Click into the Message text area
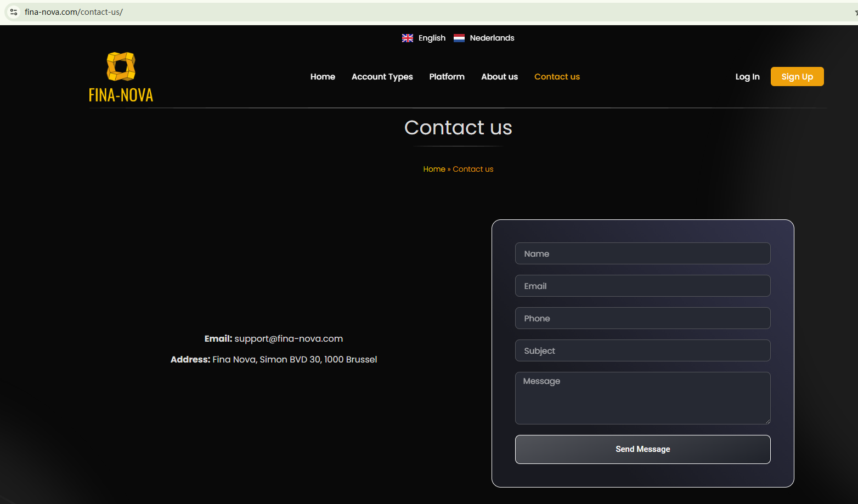The image size is (858, 504). 643,398
